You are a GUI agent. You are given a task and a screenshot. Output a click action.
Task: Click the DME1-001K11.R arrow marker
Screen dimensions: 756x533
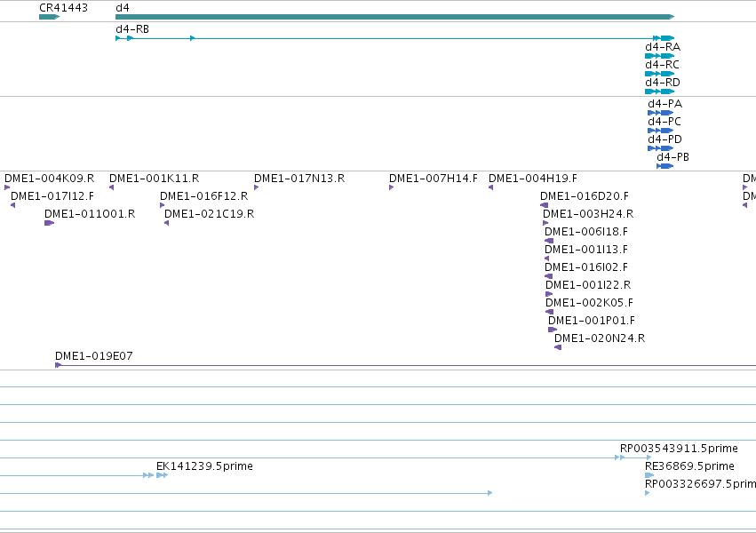pyautogui.click(x=111, y=187)
